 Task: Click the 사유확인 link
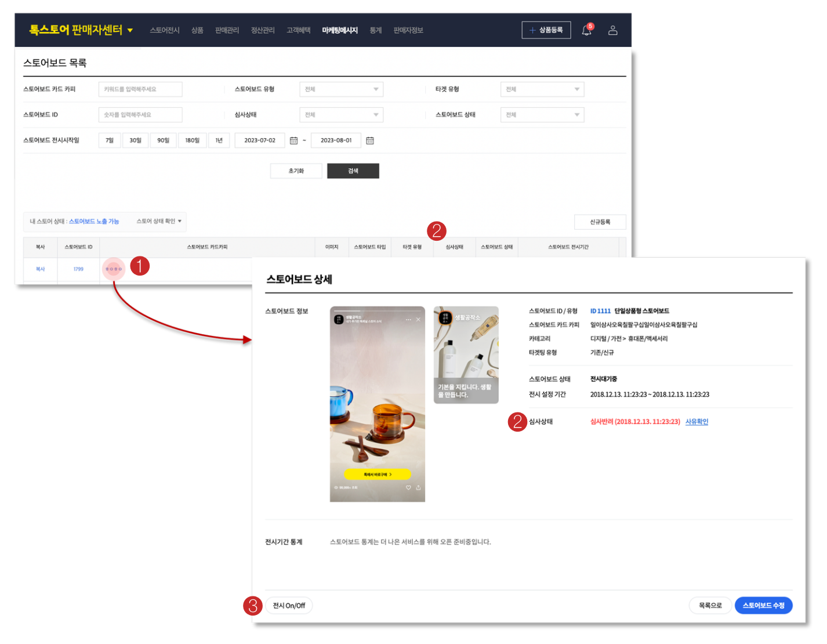697,422
